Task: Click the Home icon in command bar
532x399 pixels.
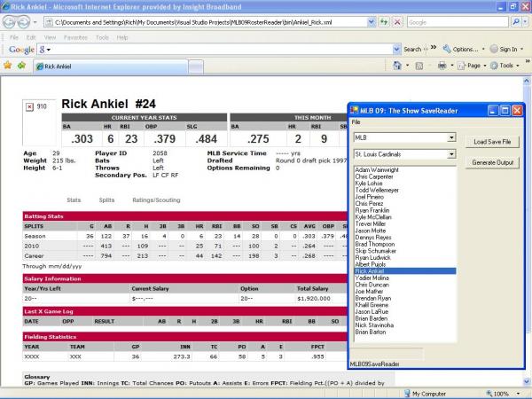Action: [396, 65]
